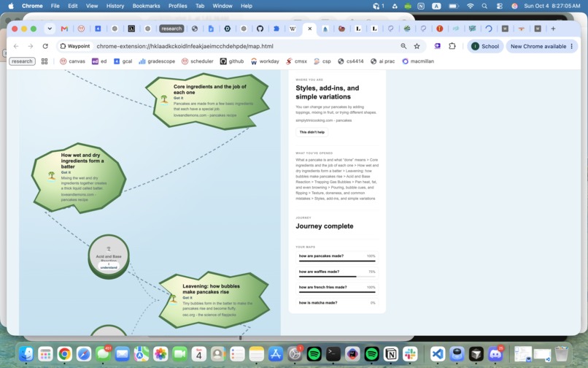Open the School profile menu
The height and width of the screenshot is (368, 588).
point(485,46)
